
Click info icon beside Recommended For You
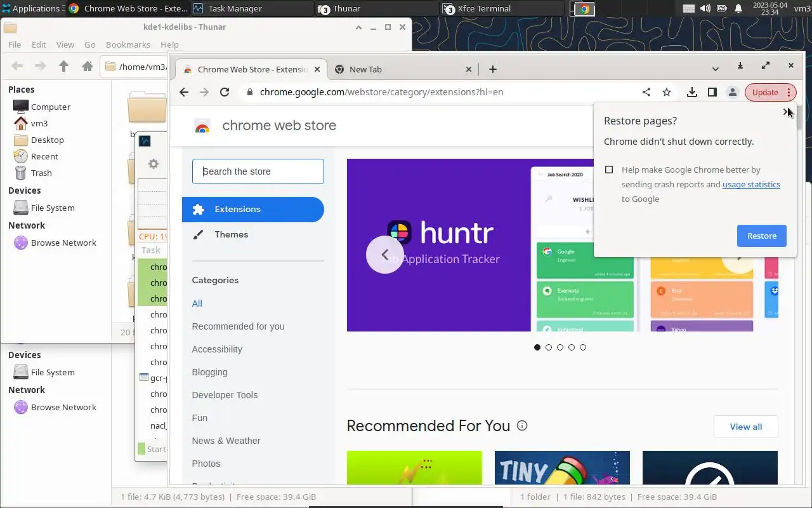click(522, 425)
